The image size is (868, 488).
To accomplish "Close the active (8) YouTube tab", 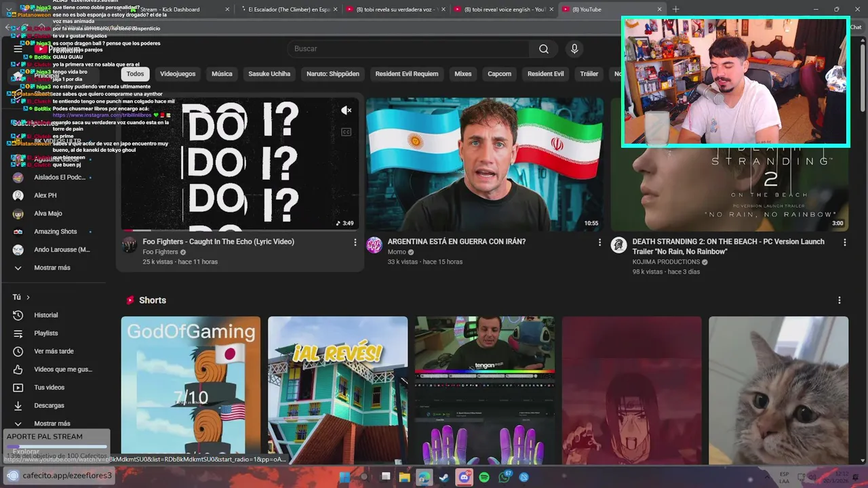I will 659,9.
